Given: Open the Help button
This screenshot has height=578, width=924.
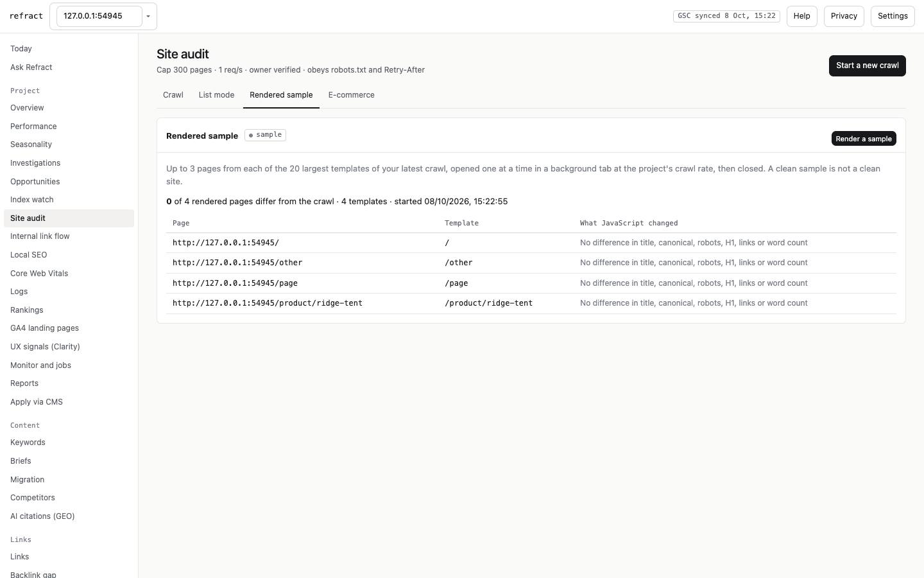Looking at the screenshot, I should tap(801, 16).
